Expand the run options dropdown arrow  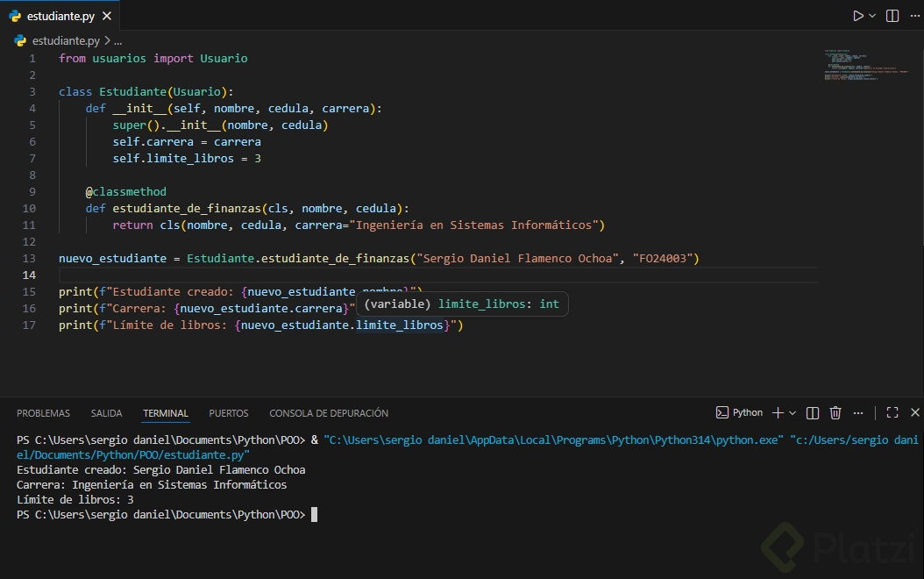click(873, 16)
